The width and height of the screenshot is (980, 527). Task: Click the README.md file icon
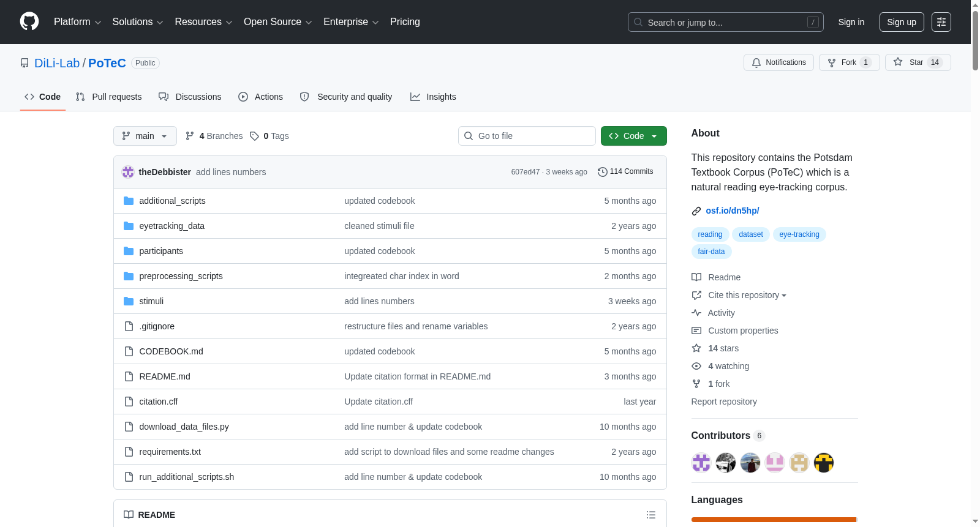pyautogui.click(x=129, y=376)
